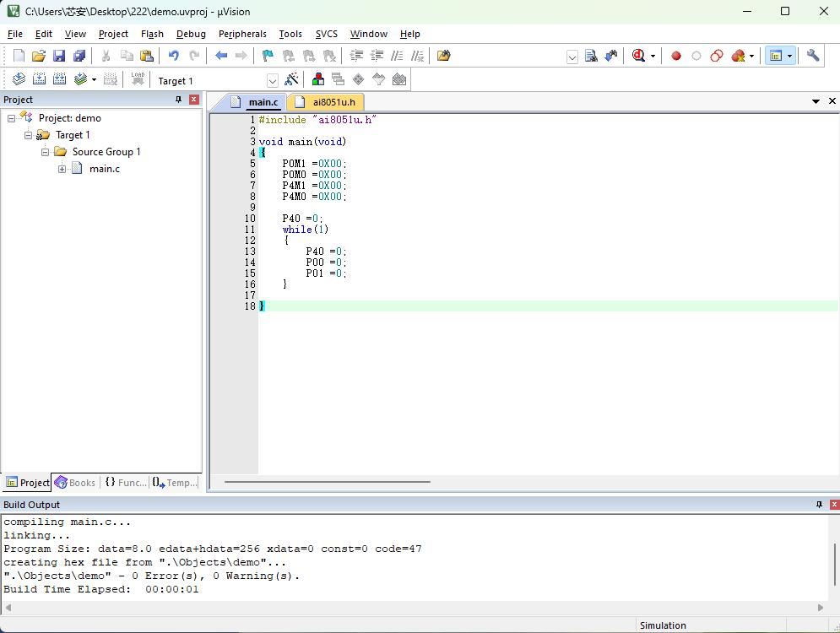Screen dimensions: 840x633
Task: Click the Rebuild all target files icon
Action: (x=59, y=80)
